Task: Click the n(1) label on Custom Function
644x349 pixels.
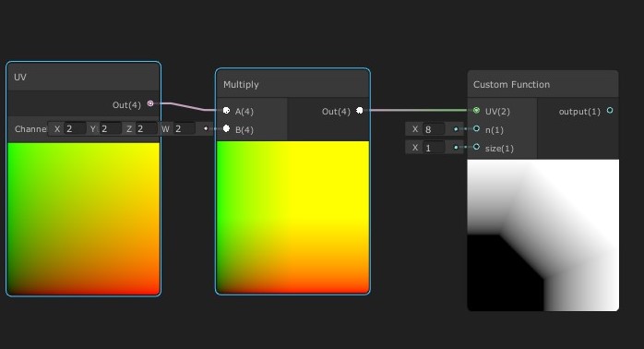Action: [x=495, y=130]
